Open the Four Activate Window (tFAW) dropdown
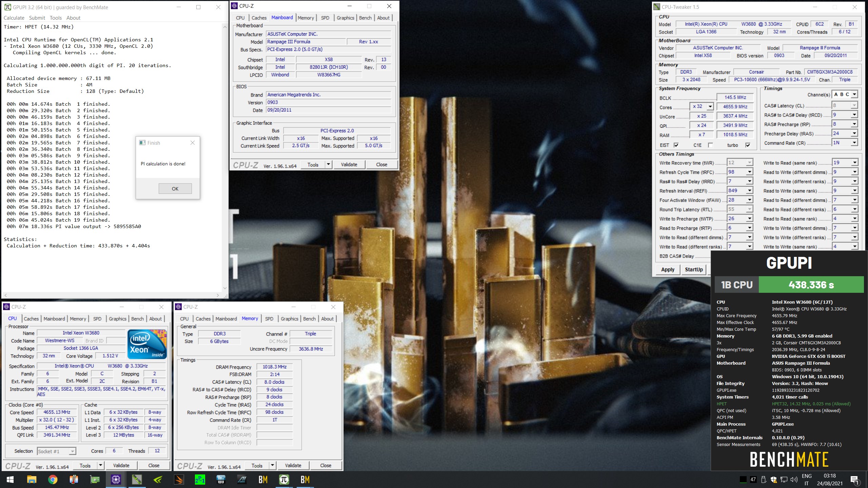Viewport: 868px width, 488px height. 750,200
